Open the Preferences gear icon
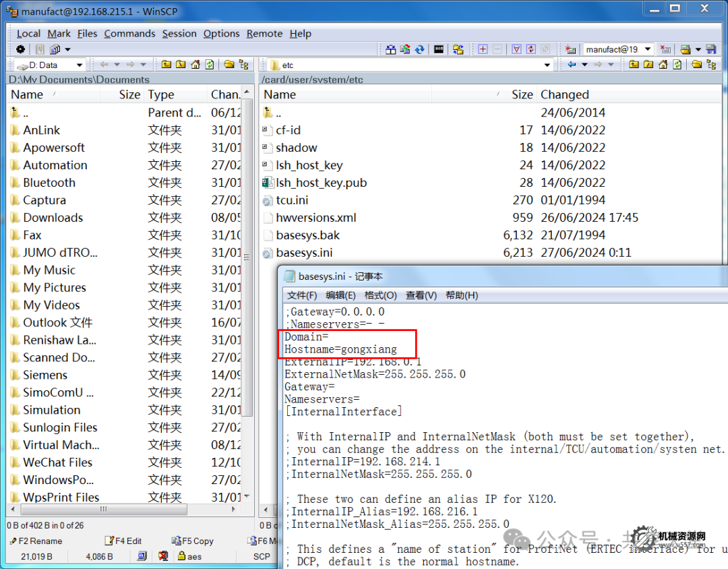This screenshot has width=728, height=569. 20,49
